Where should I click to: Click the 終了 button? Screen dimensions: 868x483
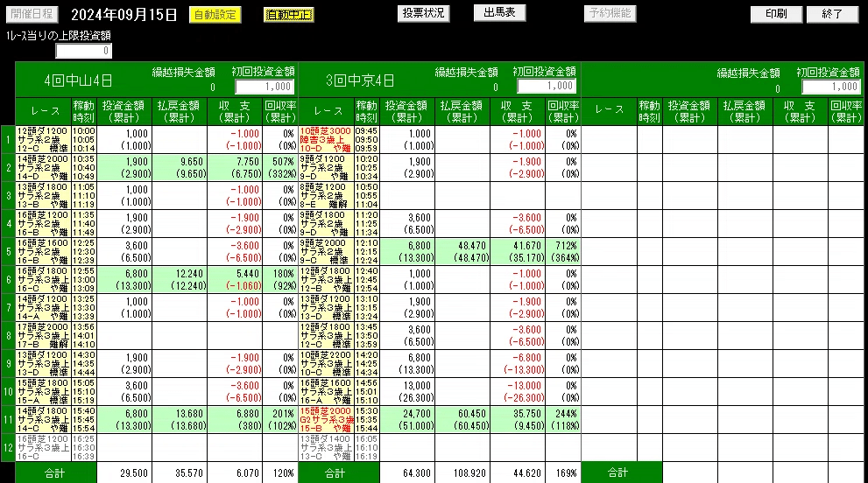tap(832, 14)
